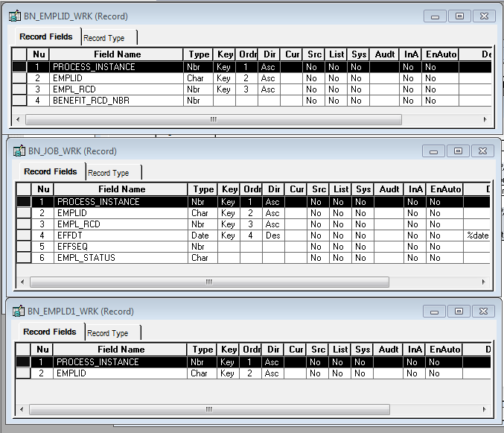This screenshot has width=504, height=433.
Task: Select EFFDT field in BN_JOB_WRK
Action: pyautogui.click(x=121, y=236)
